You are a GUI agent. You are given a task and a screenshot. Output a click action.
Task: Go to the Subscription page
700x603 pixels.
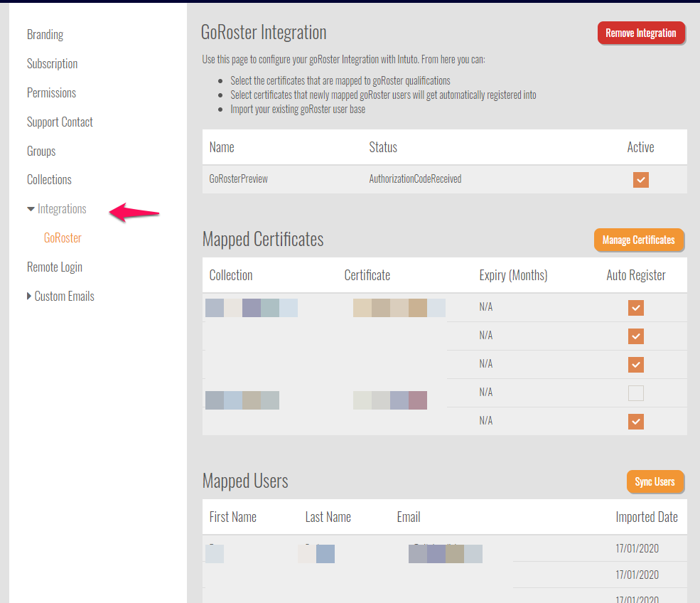coord(52,64)
